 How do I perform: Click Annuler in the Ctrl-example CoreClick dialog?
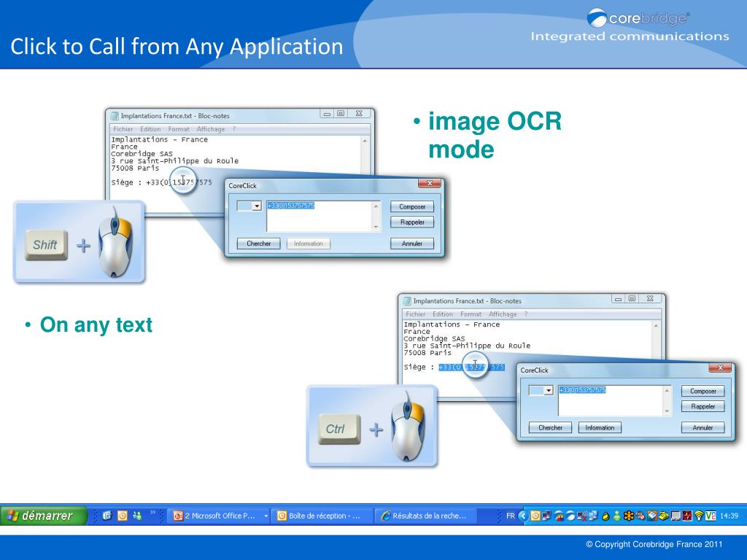click(703, 427)
